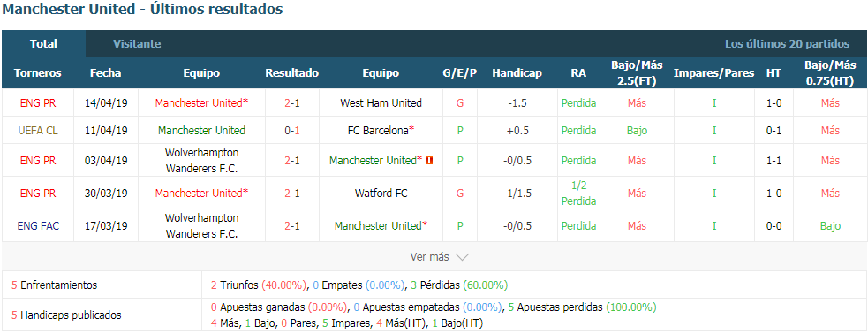
Task: Select the Total tab
Action: click(44, 44)
